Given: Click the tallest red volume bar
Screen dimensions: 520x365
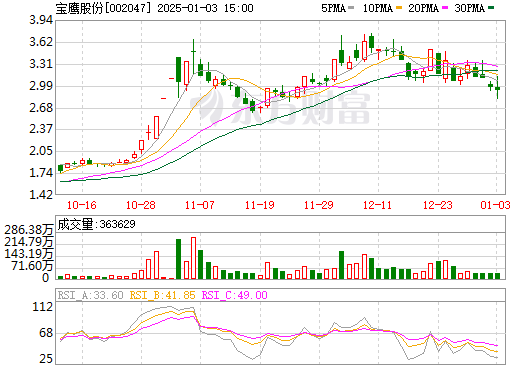Looking at the screenshot, I should [193, 258].
